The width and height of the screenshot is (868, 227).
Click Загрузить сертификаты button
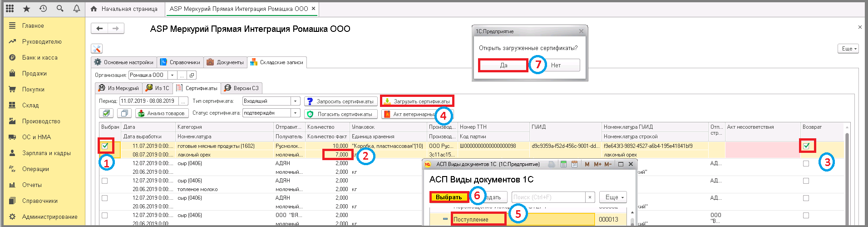pos(417,101)
